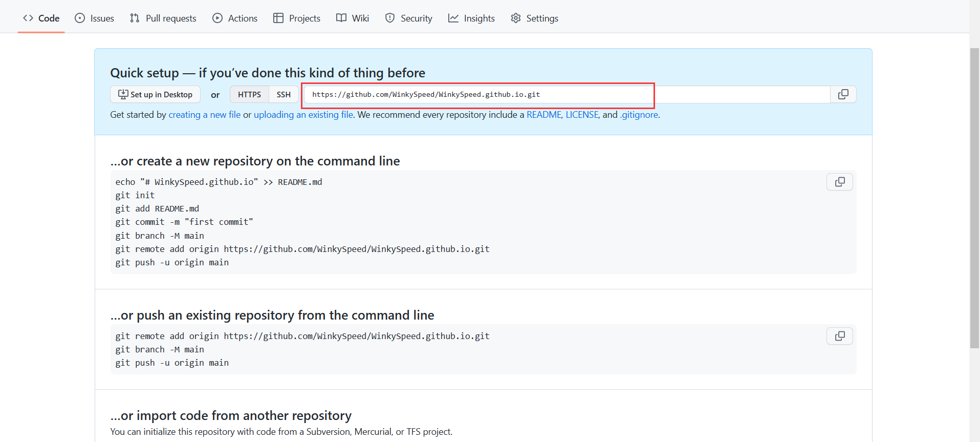
Task: Open repository Settings tab
Action: click(534, 18)
